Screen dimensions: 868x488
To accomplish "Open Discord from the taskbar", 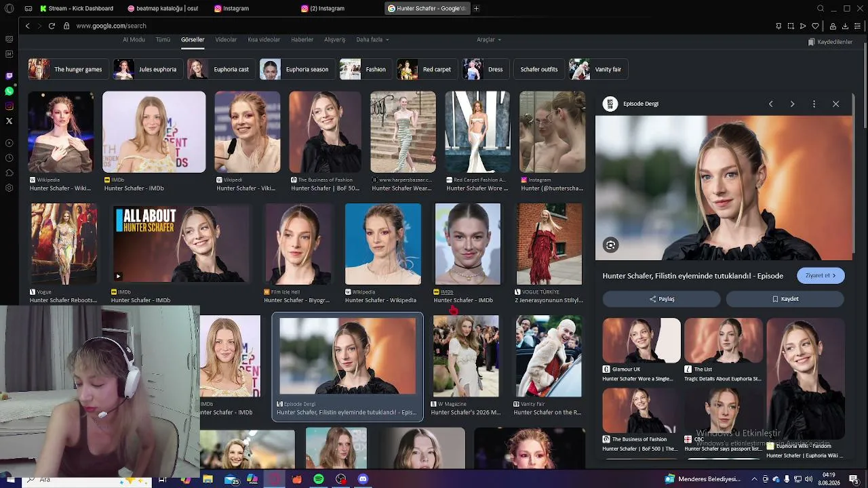I will tap(363, 479).
